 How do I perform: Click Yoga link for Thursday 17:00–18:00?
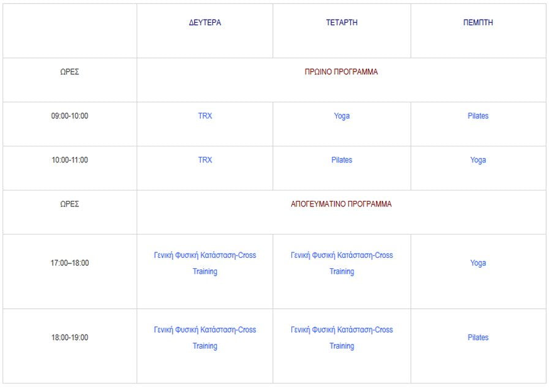click(x=478, y=263)
